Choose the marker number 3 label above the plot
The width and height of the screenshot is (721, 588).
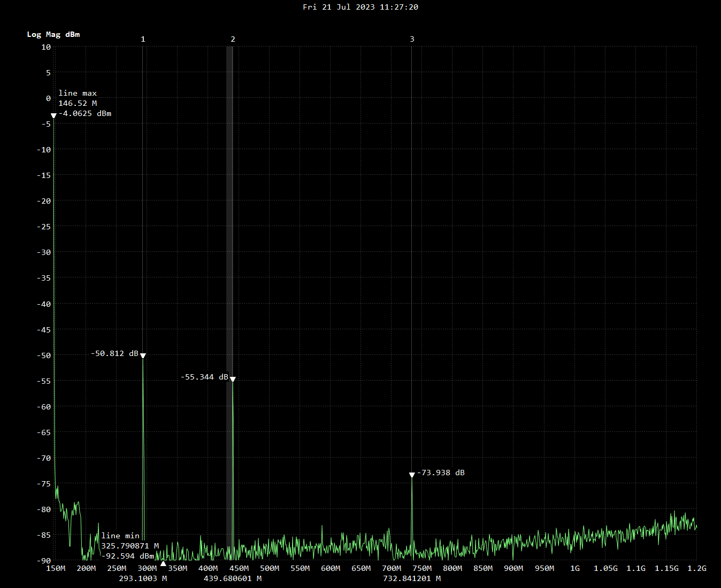pyautogui.click(x=412, y=39)
